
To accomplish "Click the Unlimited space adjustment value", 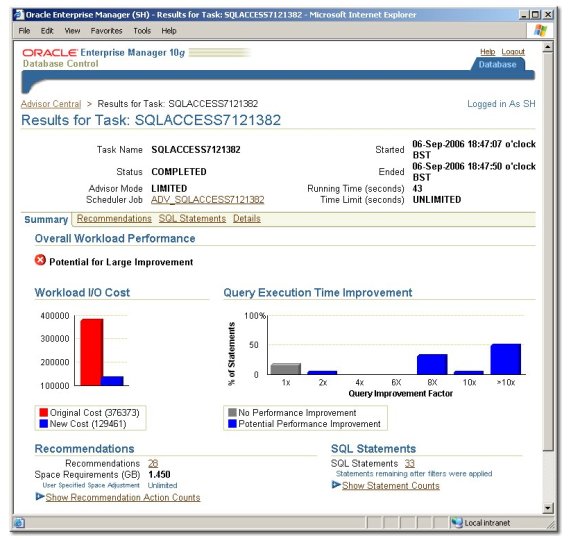I will pos(162,486).
